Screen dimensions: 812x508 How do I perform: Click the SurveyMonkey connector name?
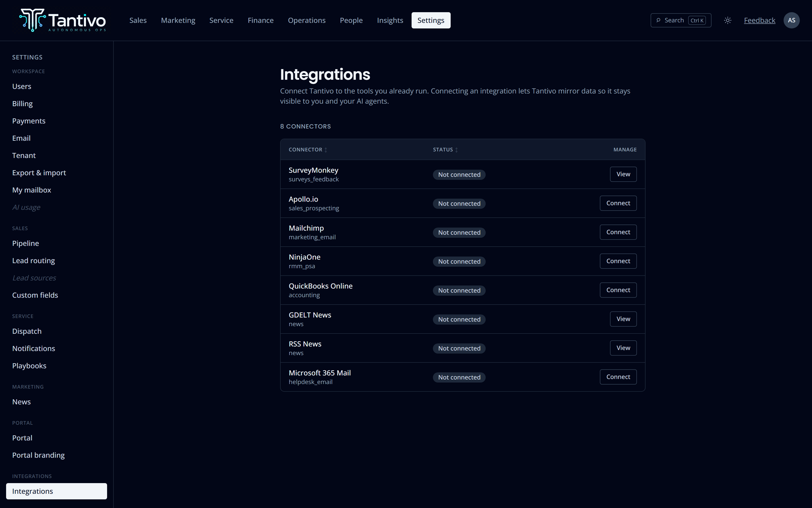coord(313,170)
